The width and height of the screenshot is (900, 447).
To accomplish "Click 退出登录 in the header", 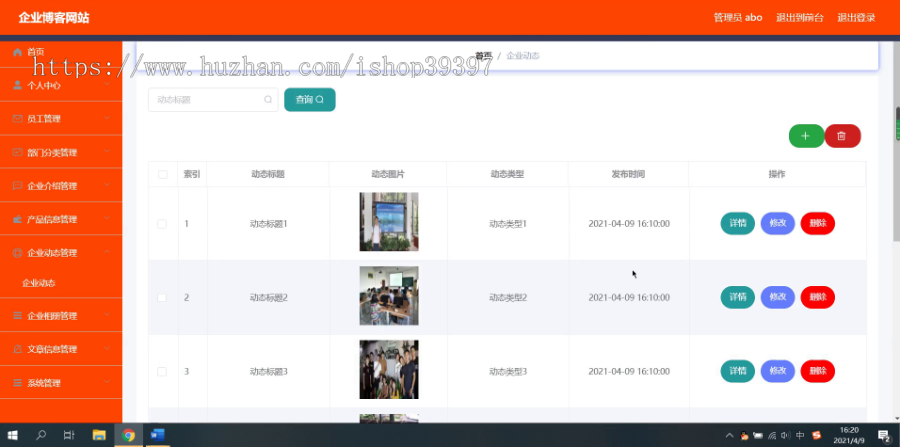I will click(856, 18).
